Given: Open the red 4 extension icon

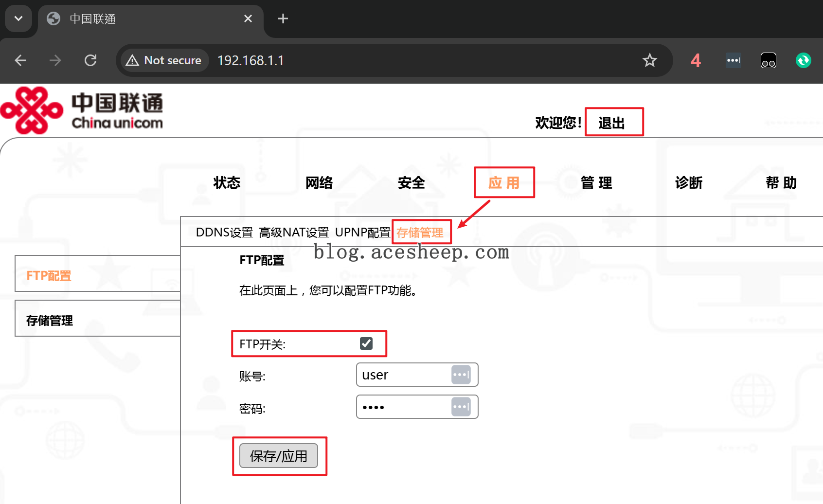Looking at the screenshot, I should (696, 60).
